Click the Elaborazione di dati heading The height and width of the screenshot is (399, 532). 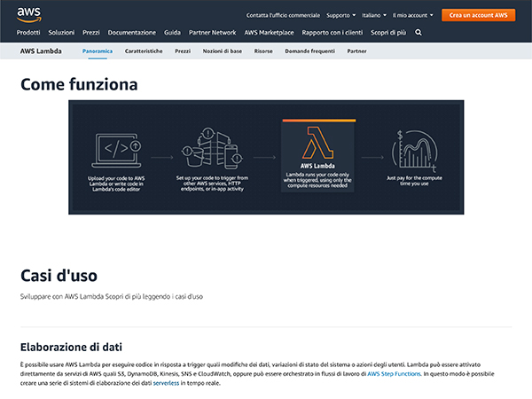(x=71, y=347)
